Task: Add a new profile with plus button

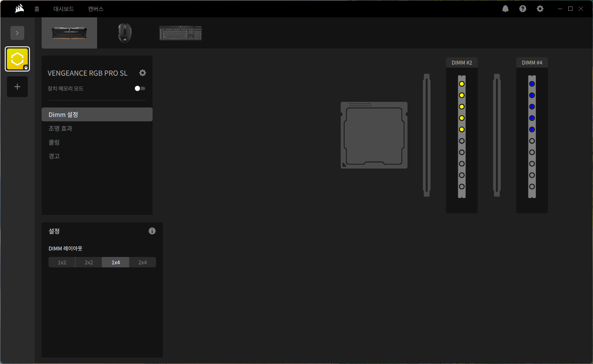Action: click(17, 87)
